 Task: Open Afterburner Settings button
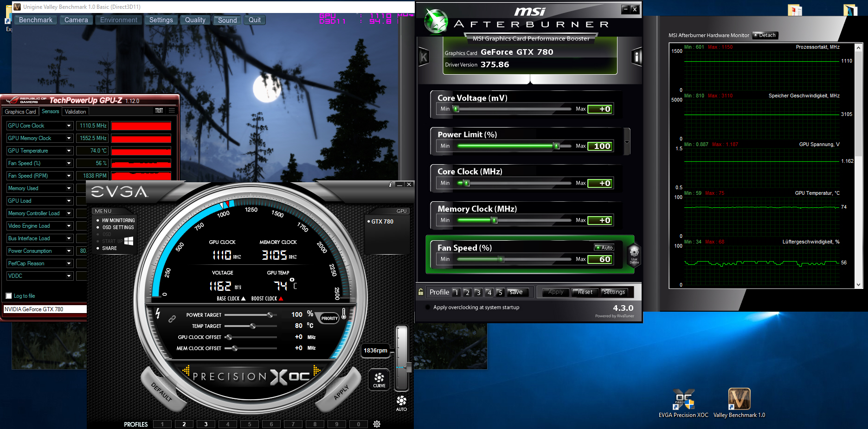[614, 292]
